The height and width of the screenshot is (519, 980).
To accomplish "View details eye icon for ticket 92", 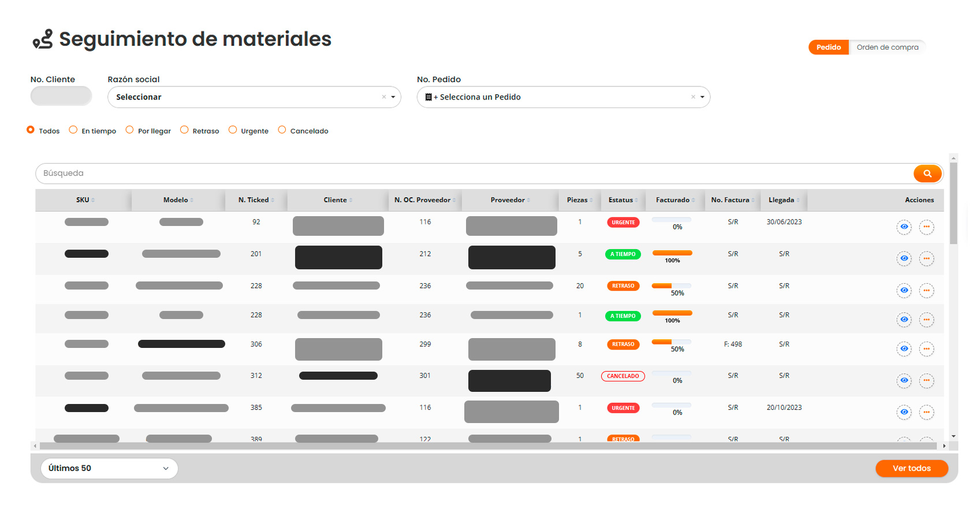I will [x=904, y=227].
